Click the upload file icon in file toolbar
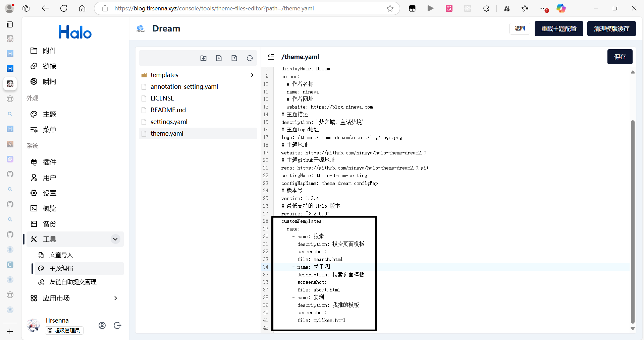Image resolution: width=644 pixels, height=340 pixels. point(234,58)
